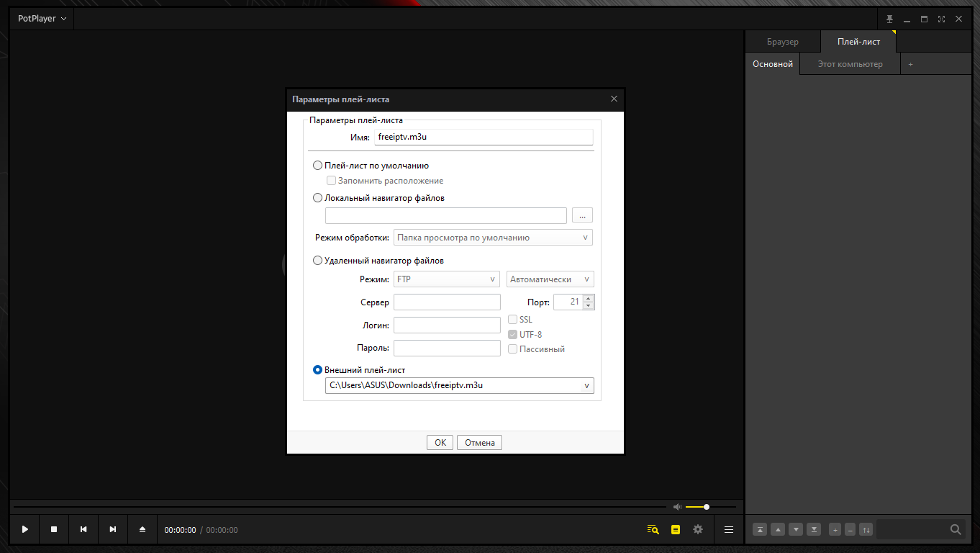The image size is (980, 553).
Task: Switch to the 'Браузер' tab
Action: coord(782,42)
